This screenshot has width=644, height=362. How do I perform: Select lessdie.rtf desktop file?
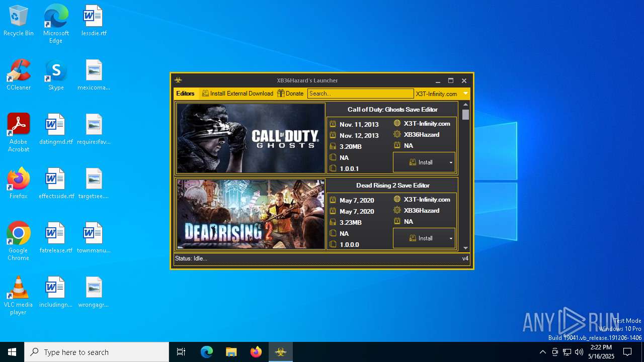[x=94, y=21]
